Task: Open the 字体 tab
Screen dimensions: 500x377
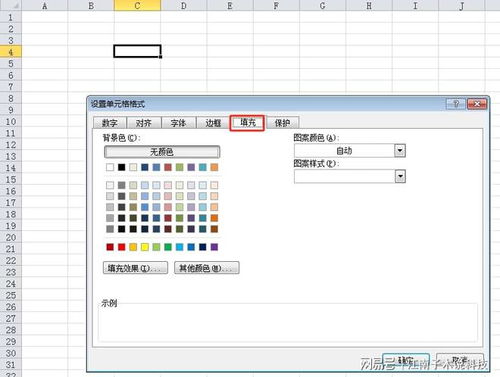Action: tap(178, 123)
